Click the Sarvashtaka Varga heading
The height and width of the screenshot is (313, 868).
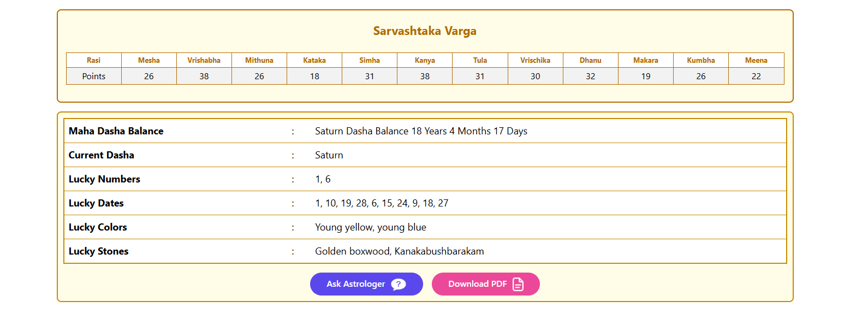click(425, 31)
